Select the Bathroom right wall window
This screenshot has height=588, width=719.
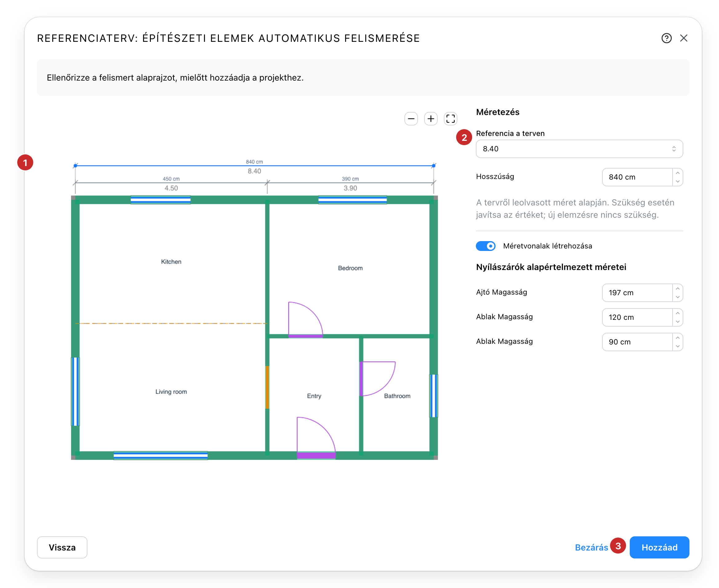pos(434,396)
